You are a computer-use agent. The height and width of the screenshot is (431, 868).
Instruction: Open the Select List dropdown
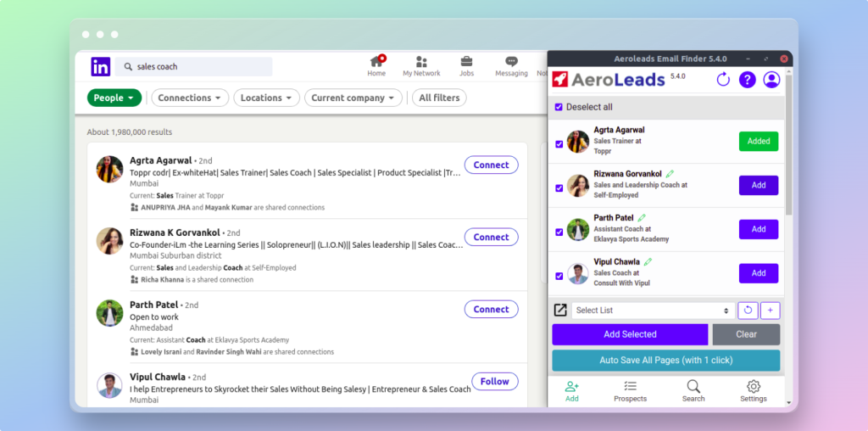coord(653,311)
